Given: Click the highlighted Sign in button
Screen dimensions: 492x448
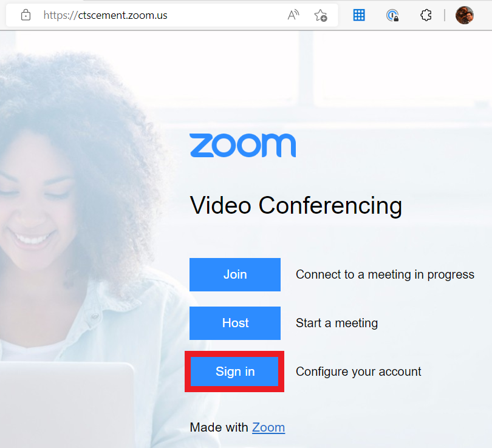Looking at the screenshot, I should pos(234,372).
